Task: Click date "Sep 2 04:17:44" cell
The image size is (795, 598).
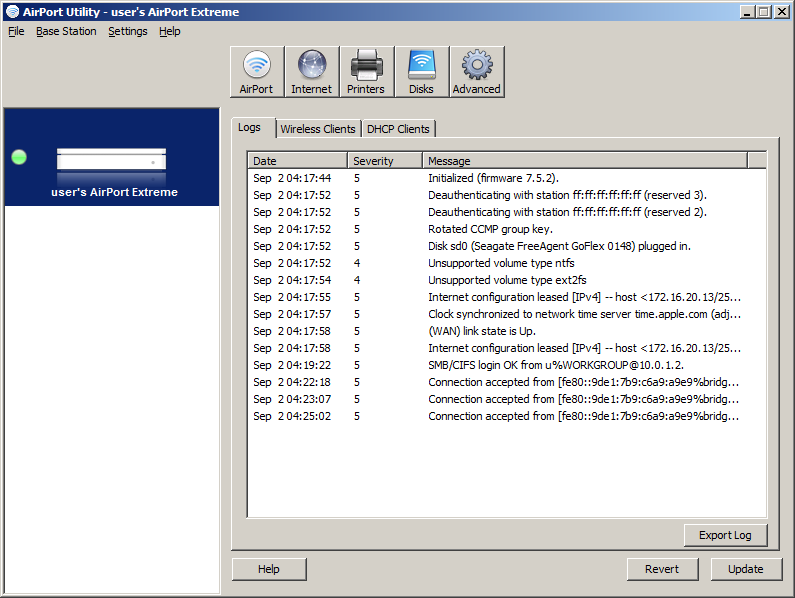Action: tap(292, 178)
